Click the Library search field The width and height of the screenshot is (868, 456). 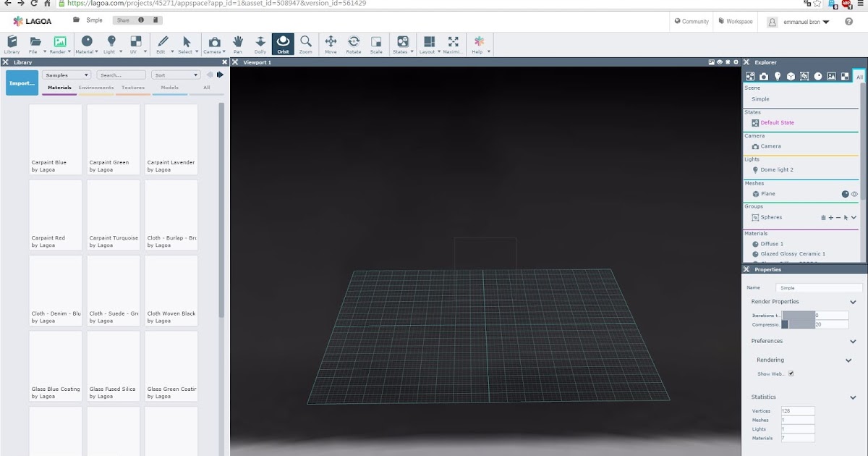point(120,75)
